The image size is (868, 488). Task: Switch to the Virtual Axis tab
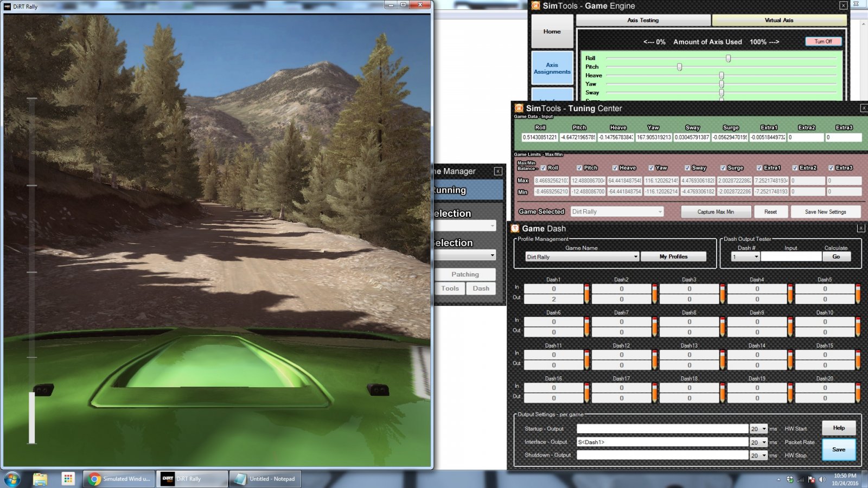(779, 20)
